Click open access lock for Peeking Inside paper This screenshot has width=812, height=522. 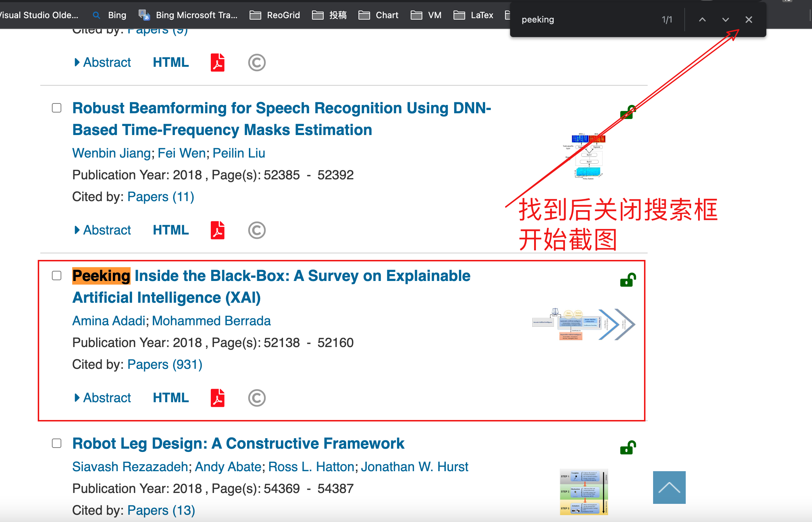coord(628,280)
